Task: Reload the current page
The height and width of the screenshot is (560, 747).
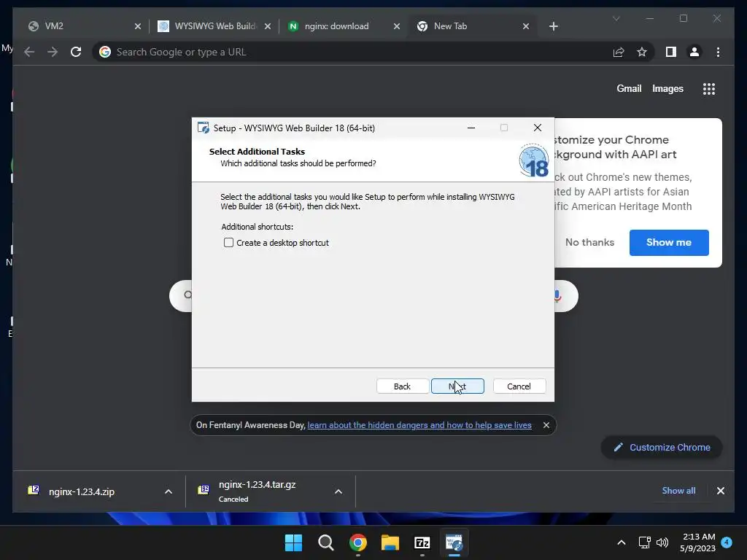Action: (76, 52)
